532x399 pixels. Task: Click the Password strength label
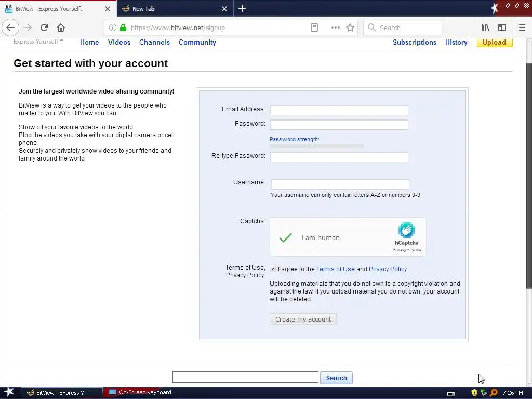coord(294,139)
